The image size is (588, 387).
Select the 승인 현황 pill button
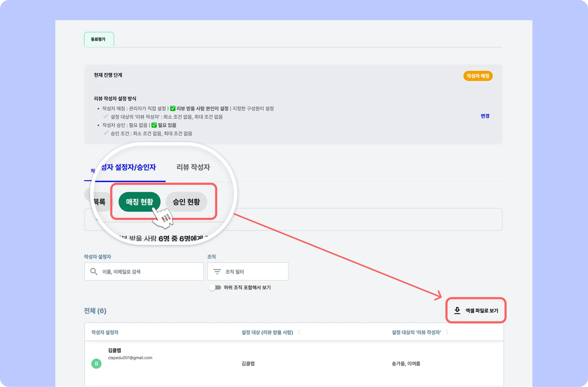pyautogui.click(x=186, y=202)
